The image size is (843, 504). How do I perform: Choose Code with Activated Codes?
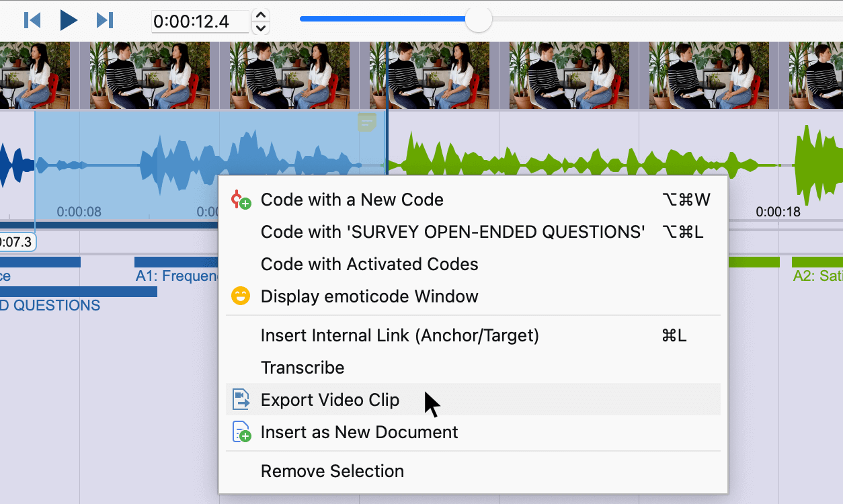click(473, 264)
